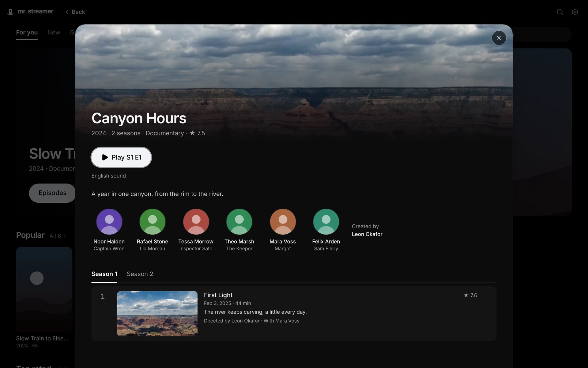Open settings via the gear icon
This screenshot has height=368, width=588.
575,12
